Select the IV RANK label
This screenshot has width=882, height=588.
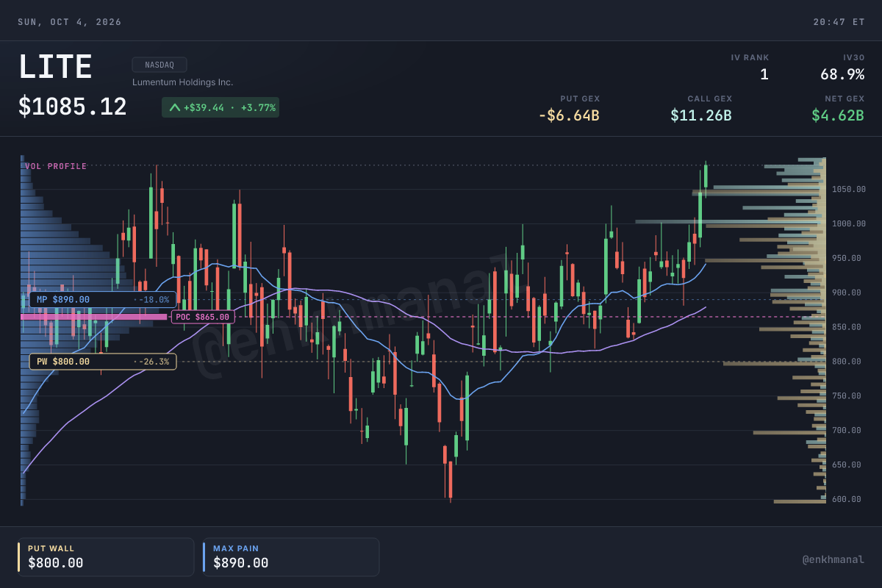pos(750,57)
